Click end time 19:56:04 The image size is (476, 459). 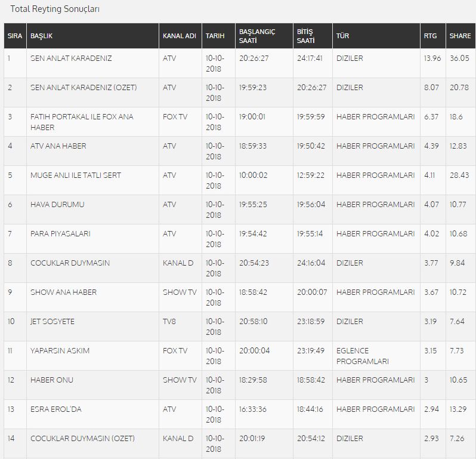(x=311, y=205)
